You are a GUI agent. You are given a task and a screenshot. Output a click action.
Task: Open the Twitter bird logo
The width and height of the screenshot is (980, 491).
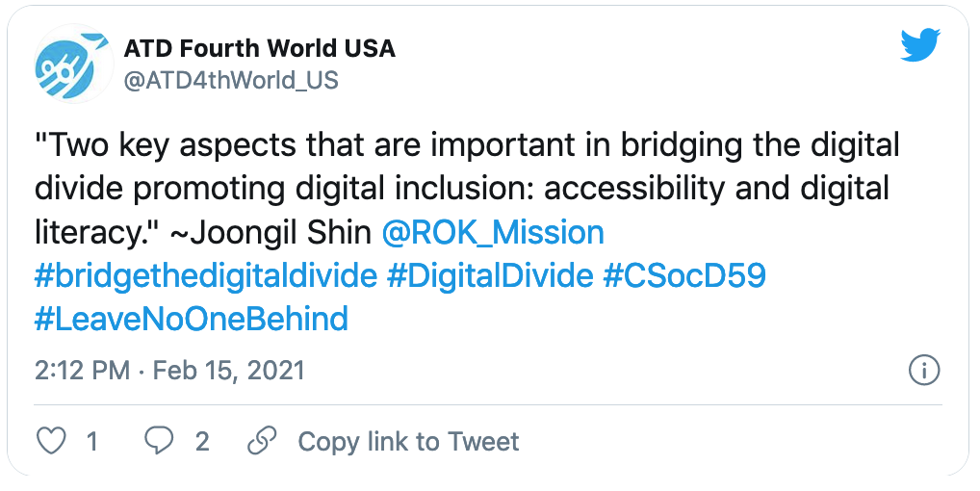coord(920,44)
